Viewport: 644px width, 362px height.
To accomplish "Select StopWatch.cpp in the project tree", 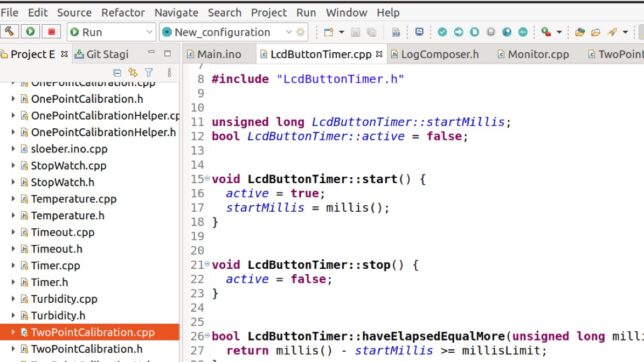I will point(68,166).
